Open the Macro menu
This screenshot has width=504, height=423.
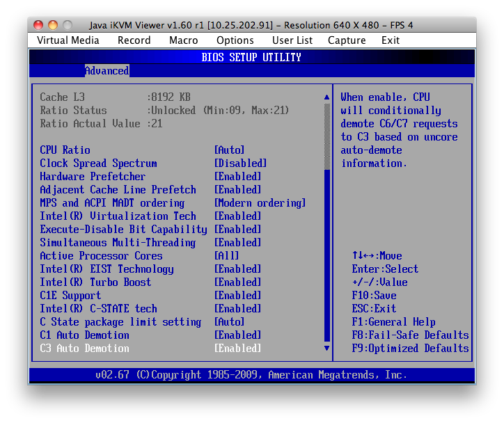[x=183, y=40]
